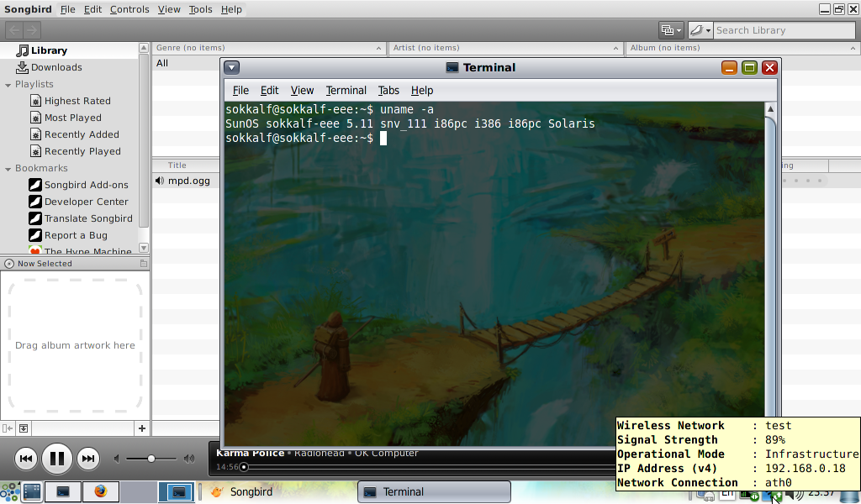This screenshot has width=861, height=504.
Task: Open the Highest Rated playlist
Action: point(77,101)
